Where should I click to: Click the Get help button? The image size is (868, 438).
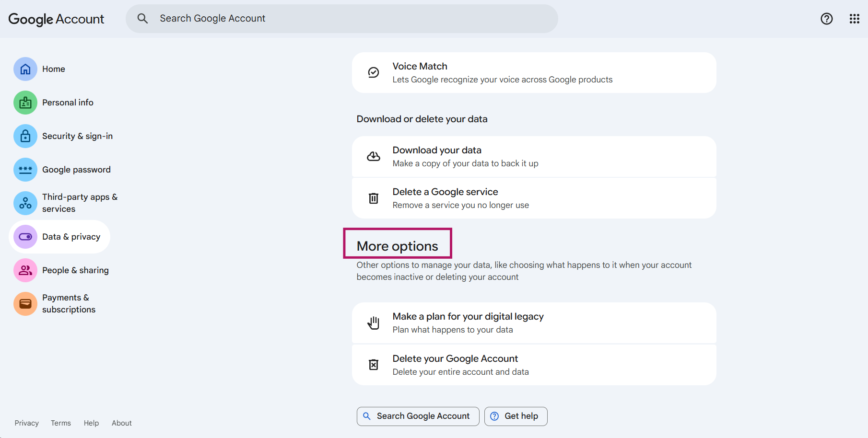[x=516, y=416]
